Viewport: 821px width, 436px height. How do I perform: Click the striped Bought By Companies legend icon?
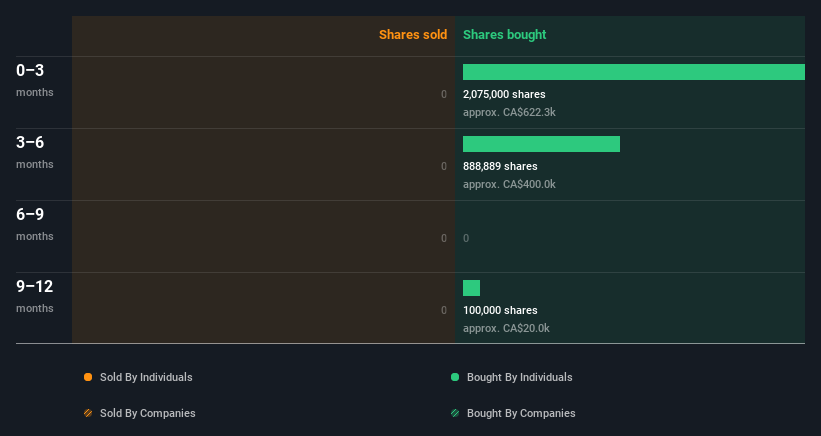click(x=455, y=413)
